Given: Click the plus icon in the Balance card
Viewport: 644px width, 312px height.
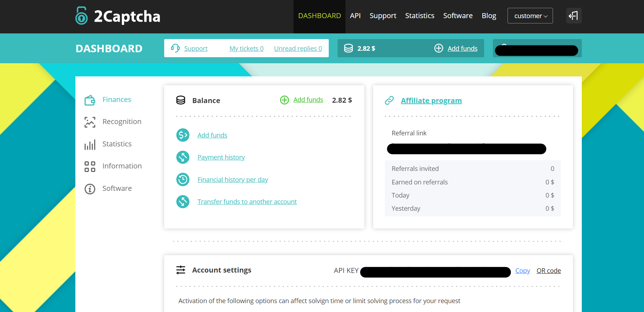Looking at the screenshot, I should tap(284, 100).
